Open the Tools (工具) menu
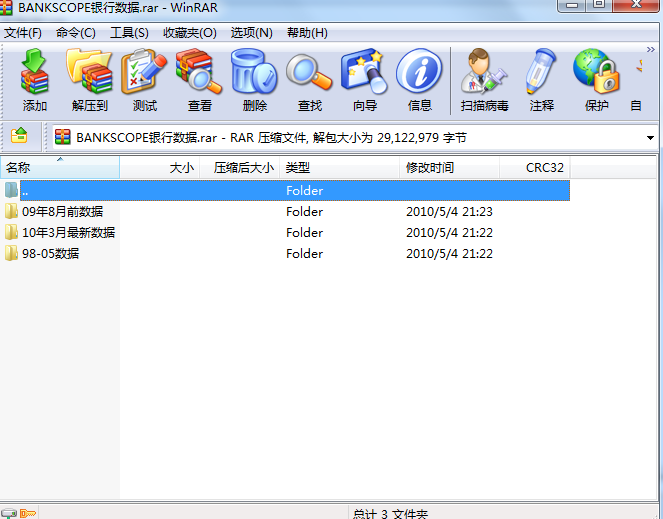 point(129,33)
